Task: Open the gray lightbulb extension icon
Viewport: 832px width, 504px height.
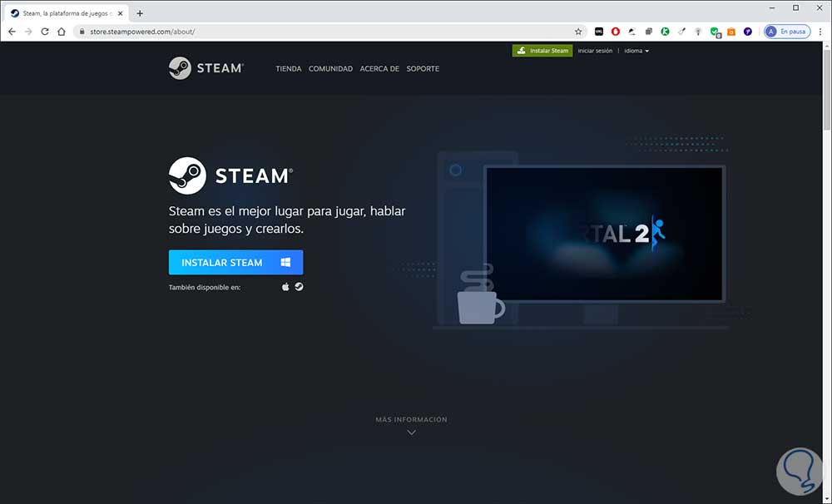Action: [698, 32]
